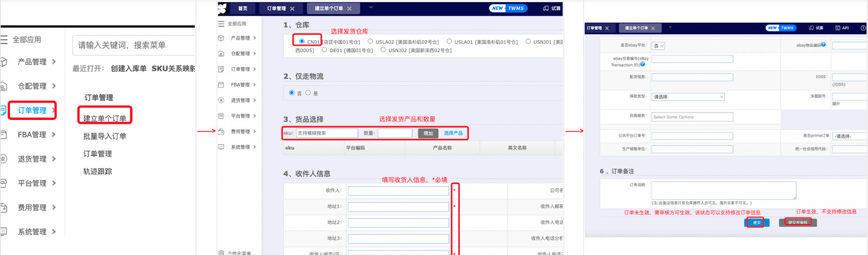The height and width of the screenshot is (255, 868).
Task: Click the 仓配管理 warehouse icon in middle sidebar
Action: (221, 54)
